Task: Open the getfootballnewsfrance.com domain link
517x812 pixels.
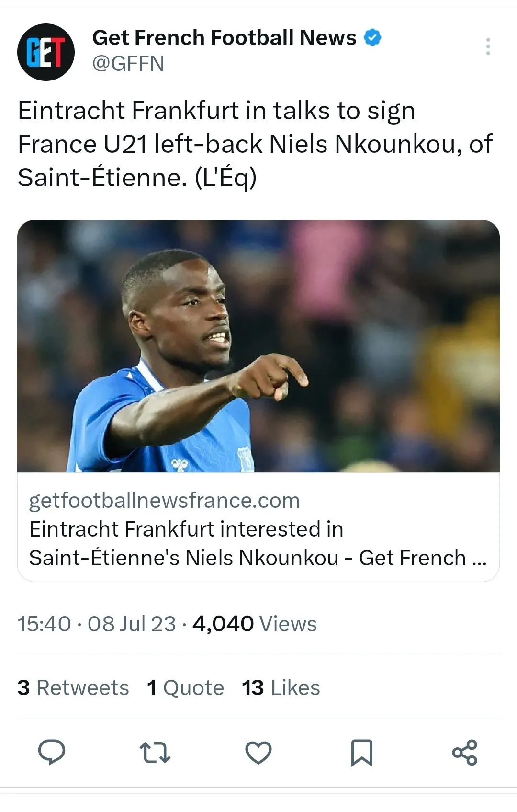Action: (x=164, y=500)
